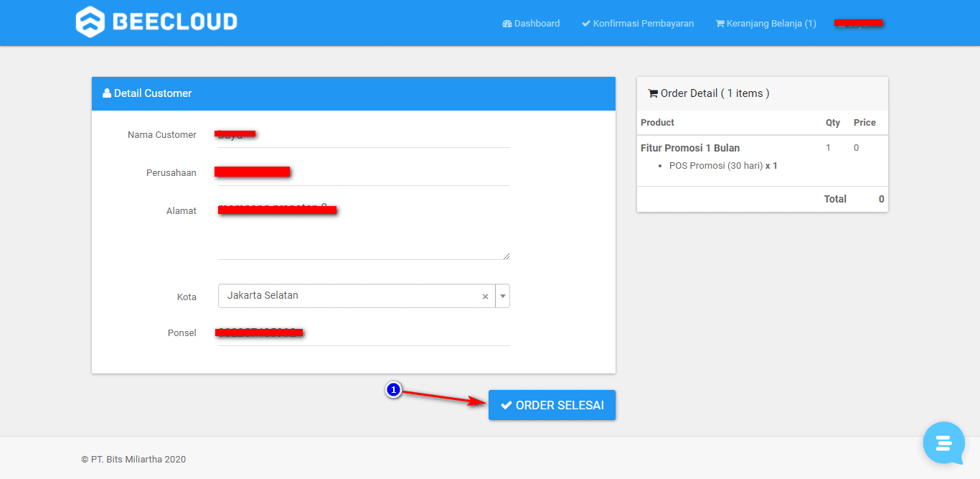
Task: Click the Qty column header
Action: (833, 123)
